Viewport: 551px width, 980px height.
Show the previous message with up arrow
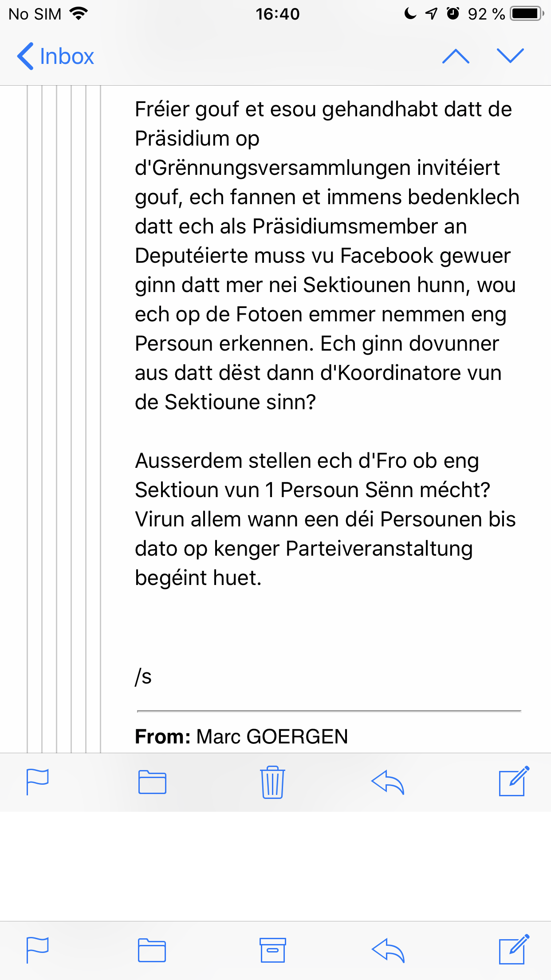[x=456, y=56]
